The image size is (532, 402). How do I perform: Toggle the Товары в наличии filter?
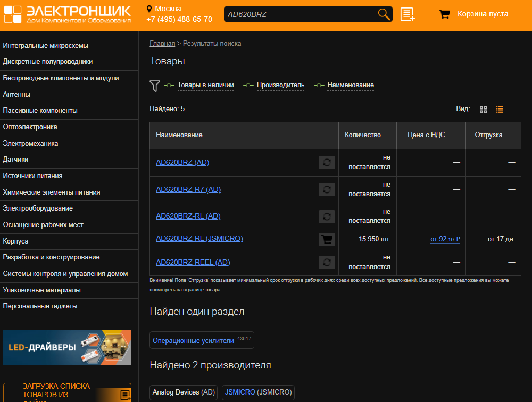[205, 85]
